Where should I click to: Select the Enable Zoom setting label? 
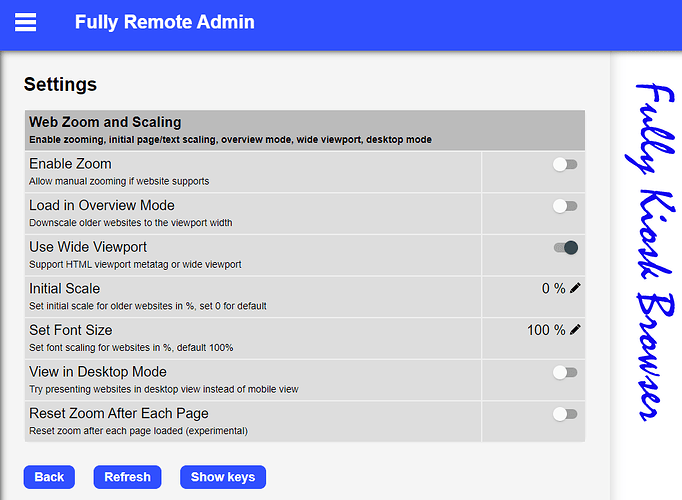click(70, 164)
